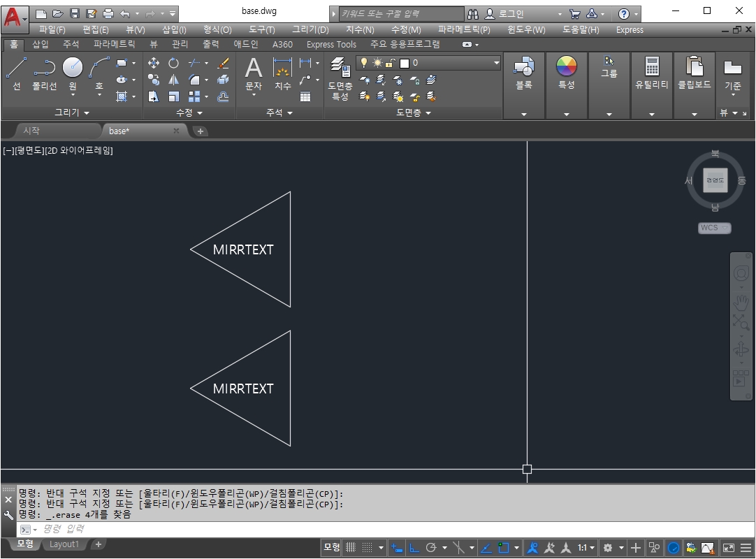Screen dimensions: 756x559
Task: Add a new layout with plus button
Action: (x=99, y=544)
